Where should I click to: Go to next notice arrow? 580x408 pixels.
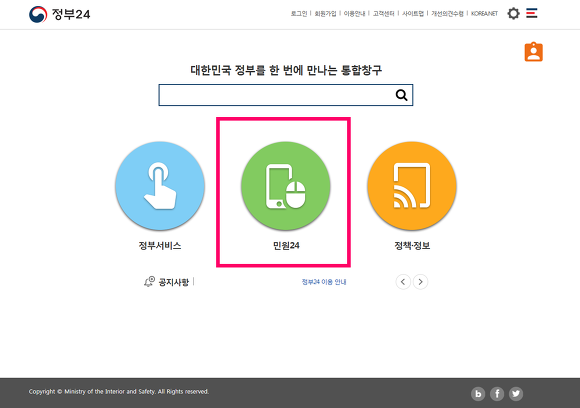pos(421,282)
